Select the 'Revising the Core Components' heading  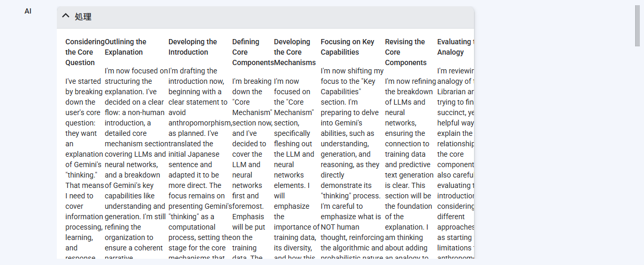[406, 52]
